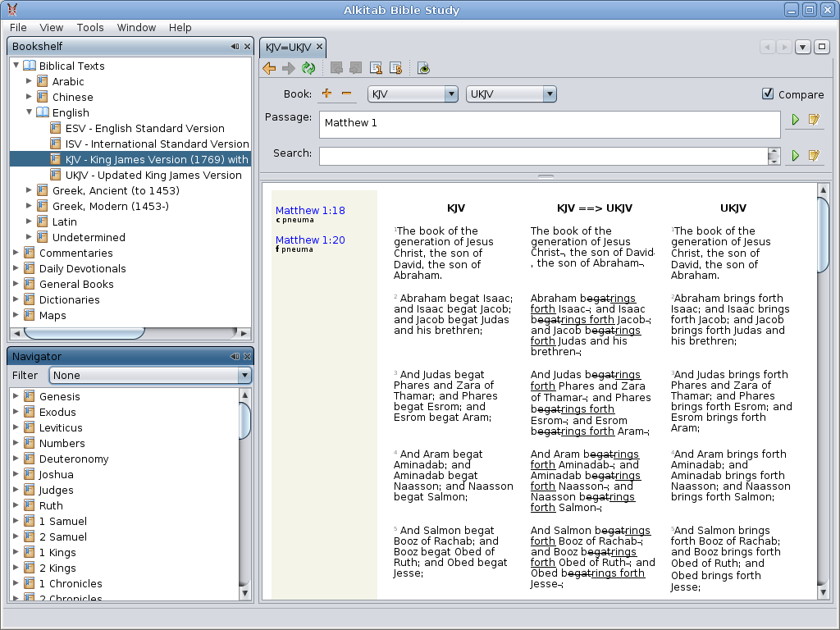Screen dimensions: 840x630
Task: Uncheck the Compare checkbox
Action: click(x=768, y=94)
